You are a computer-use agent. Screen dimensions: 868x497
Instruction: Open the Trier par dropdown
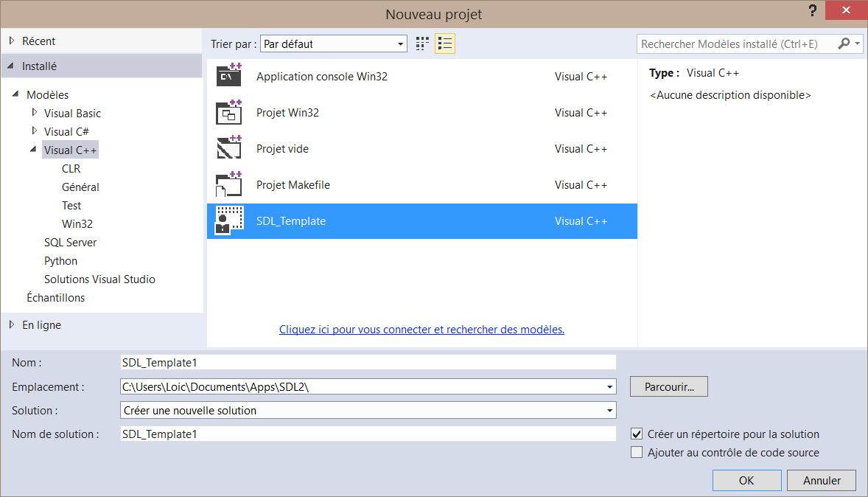pyautogui.click(x=333, y=44)
